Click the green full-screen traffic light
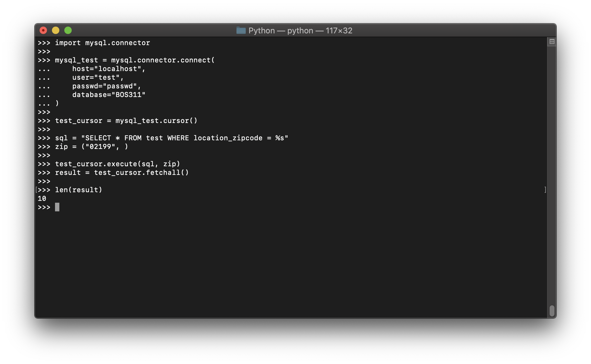Image resolution: width=591 pixels, height=364 pixels. point(68,30)
